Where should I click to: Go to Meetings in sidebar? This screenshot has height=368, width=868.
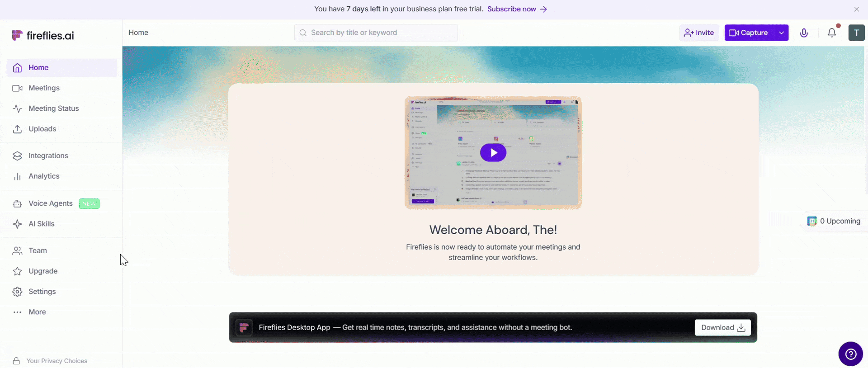coord(61,88)
